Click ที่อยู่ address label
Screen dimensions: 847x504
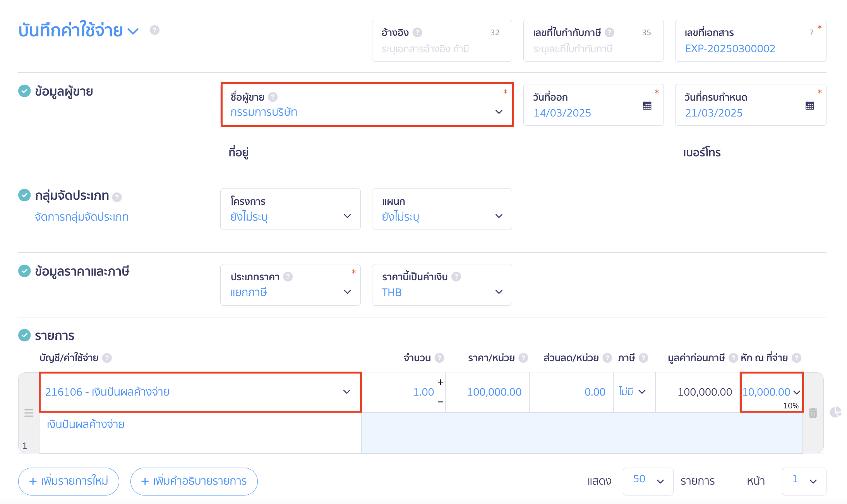coord(238,152)
